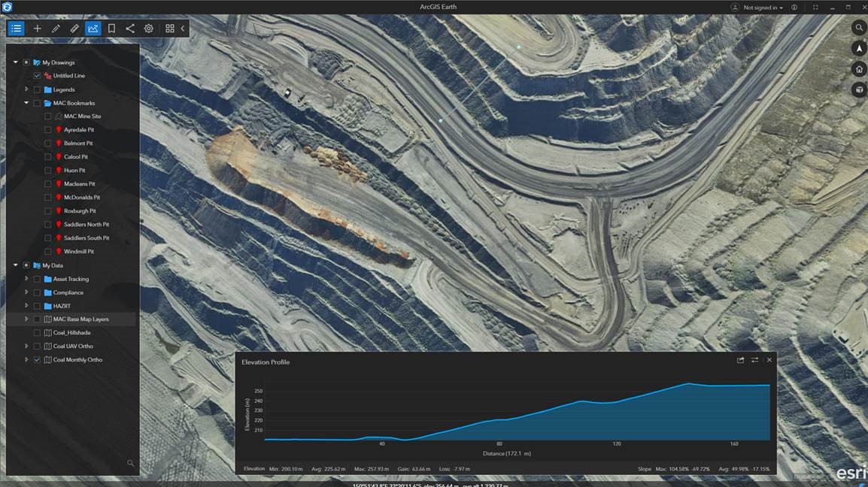
Task: Collapse the MAC Bookmarks folder
Action: click(x=26, y=103)
